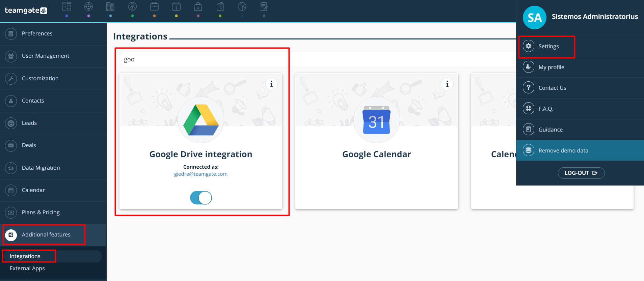Open the Dashboard icon in the top navigation
This screenshot has height=281, width=644.
[x=66, y=6]
